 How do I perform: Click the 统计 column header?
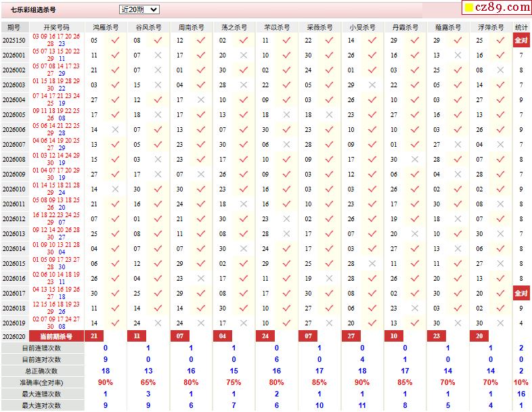point(521,27)
